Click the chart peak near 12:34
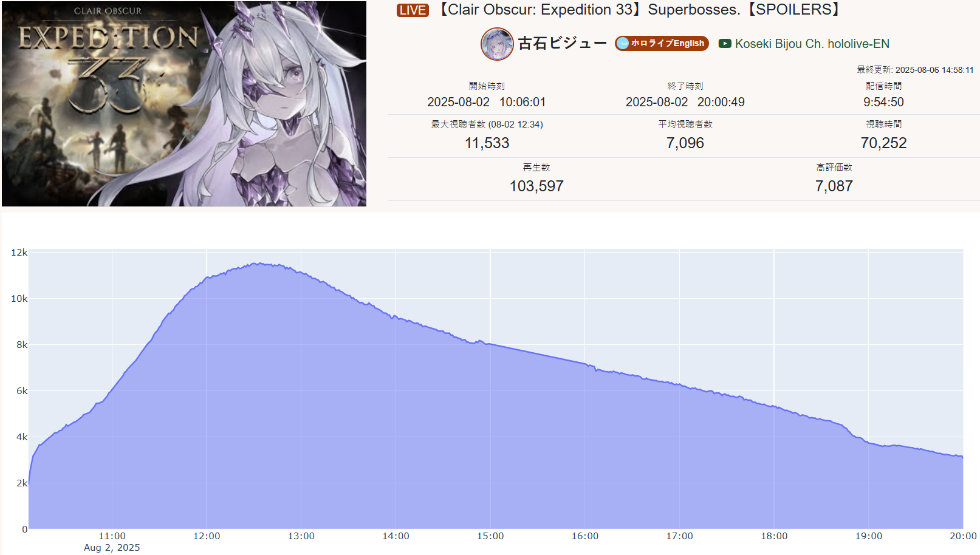Image resolution: width=980 pixels, height=555 pixels. coord(259,264)
